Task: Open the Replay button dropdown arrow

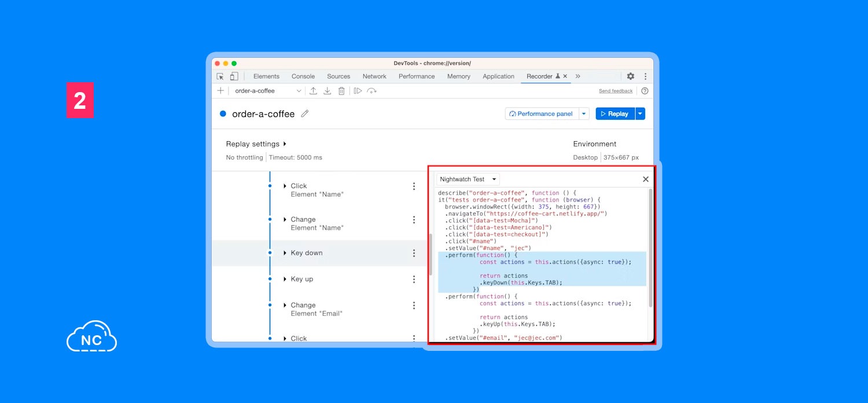Action: click(640, 114)
